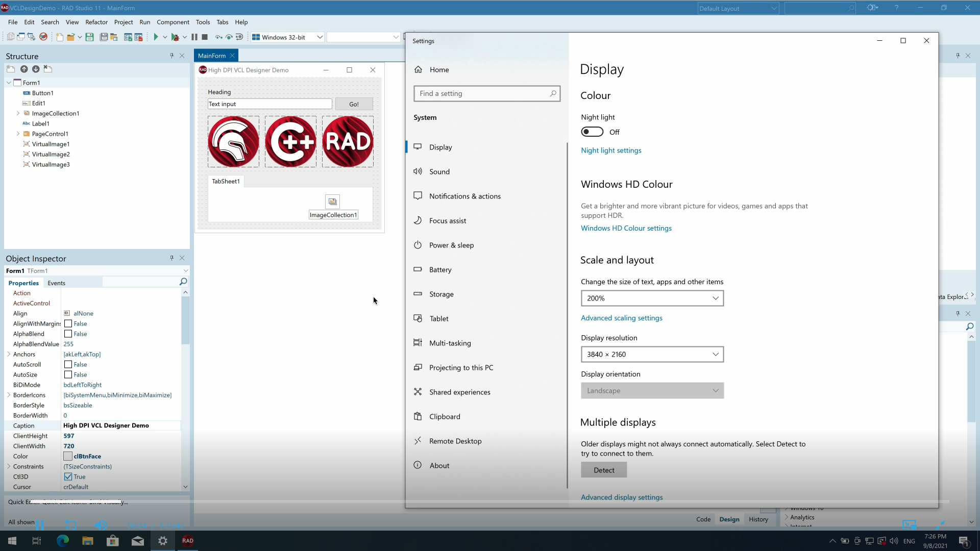
Task: Click the Run with debugging bug icon
Action: [x=175, y=37]
